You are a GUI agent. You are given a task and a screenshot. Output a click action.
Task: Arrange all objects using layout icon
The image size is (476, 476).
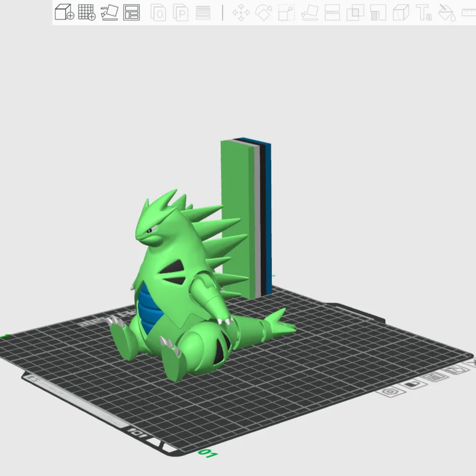131,13
